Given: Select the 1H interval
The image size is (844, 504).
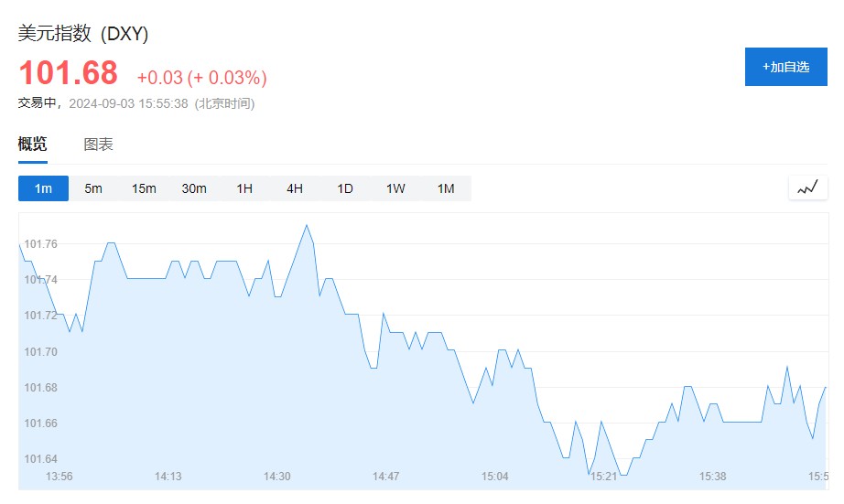Looking at the screenshot, I should click(x=244, y=188).
